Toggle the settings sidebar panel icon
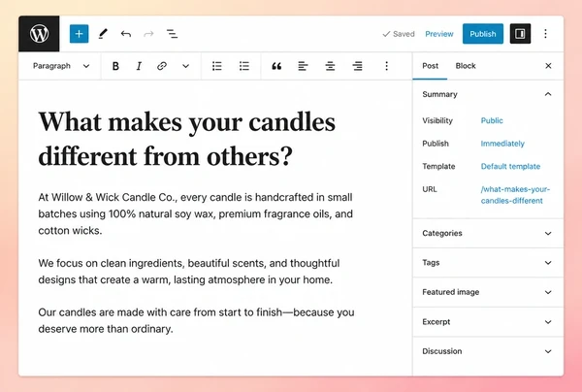The image size is (582, 392). point(520,34)
